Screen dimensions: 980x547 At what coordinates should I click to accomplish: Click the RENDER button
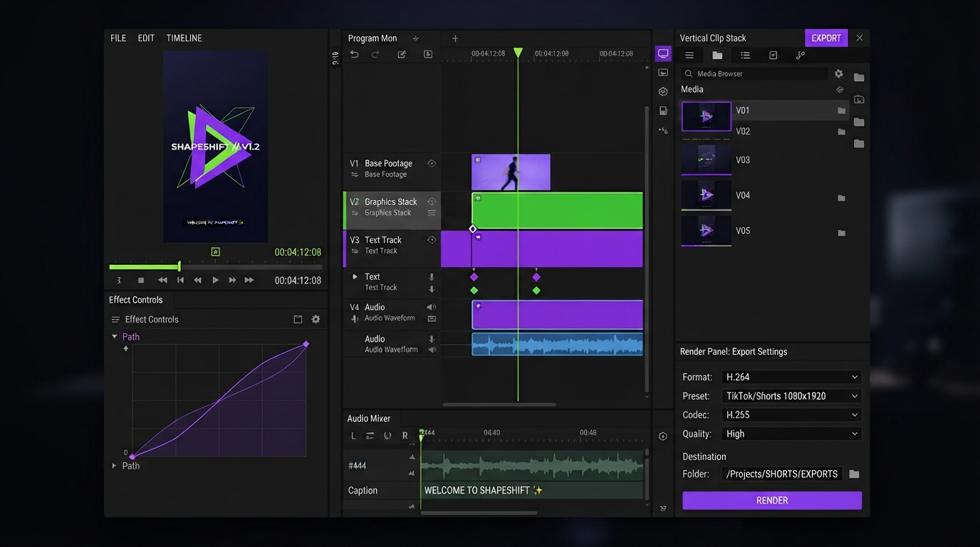772,501
